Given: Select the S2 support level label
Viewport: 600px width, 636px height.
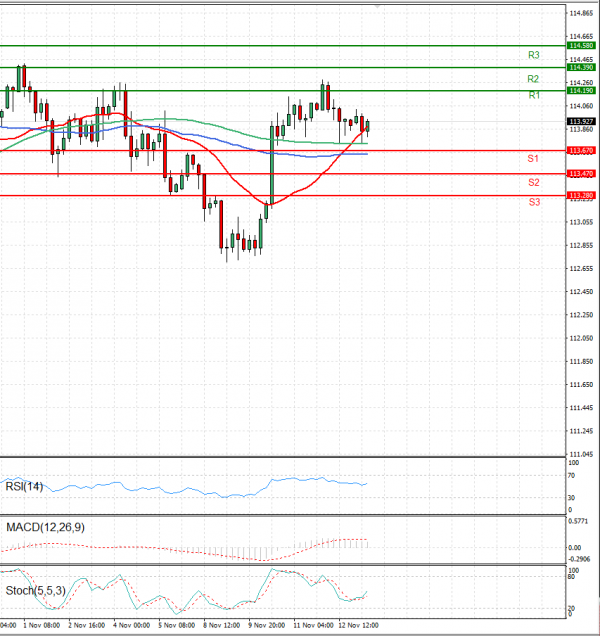Looking at the screenshot, I should tap(534, 182).
